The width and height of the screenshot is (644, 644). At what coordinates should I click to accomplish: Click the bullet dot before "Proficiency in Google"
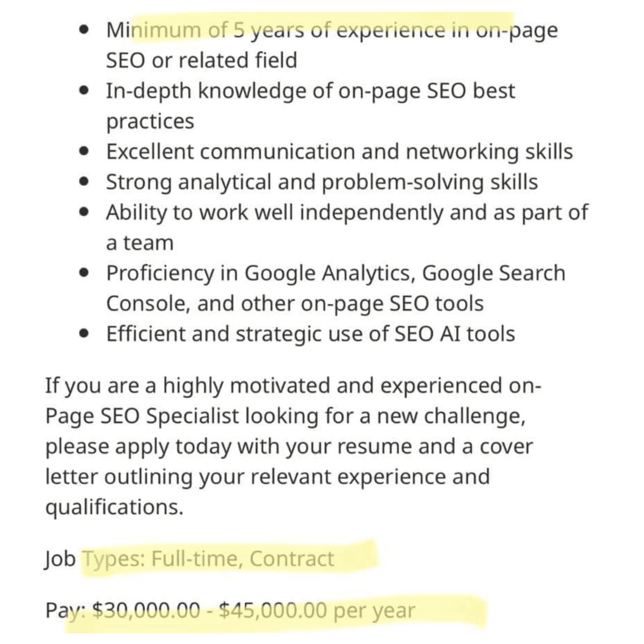point(83,274)
